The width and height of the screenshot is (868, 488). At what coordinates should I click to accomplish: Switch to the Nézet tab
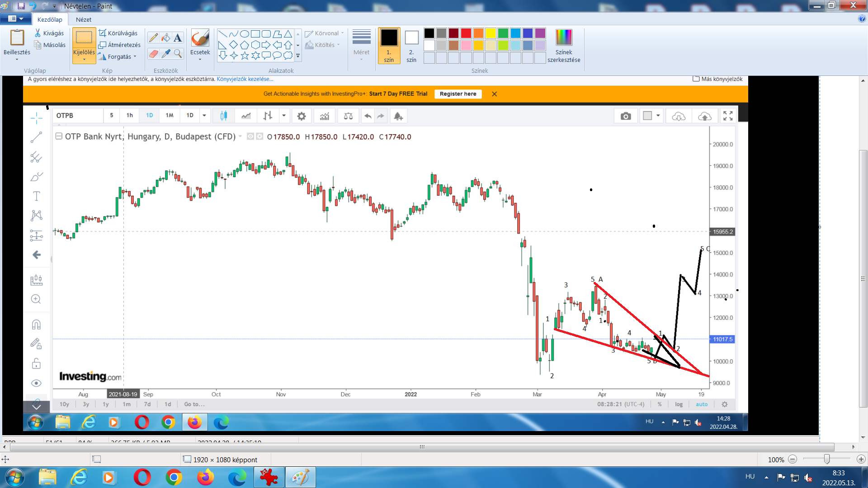click(x=83, y=19)
